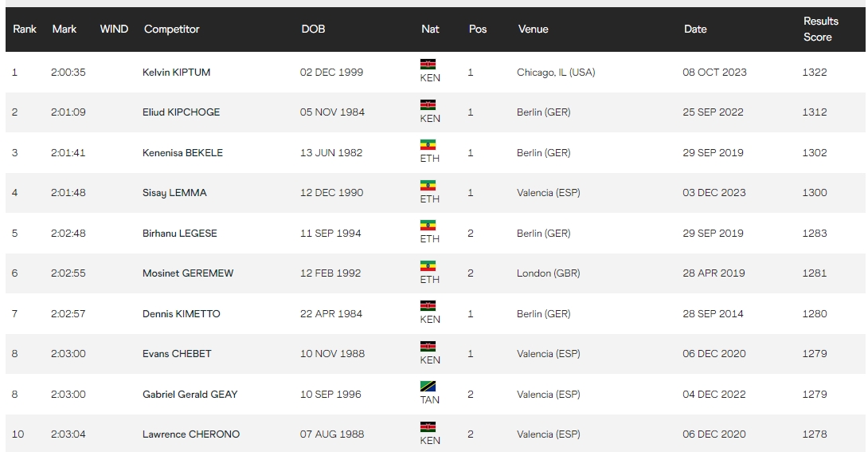The image size is (868, 452).
Task: Click Tanzanian flag beside Gabriel Gerald Geay
Action: click(428, 387)
